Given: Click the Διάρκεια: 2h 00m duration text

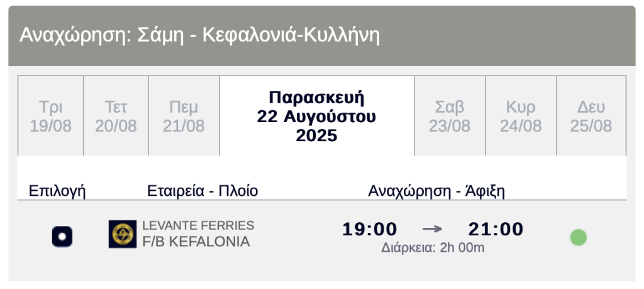Looking at the screenshot, I should pyautogui.click(x=433, y=248).
